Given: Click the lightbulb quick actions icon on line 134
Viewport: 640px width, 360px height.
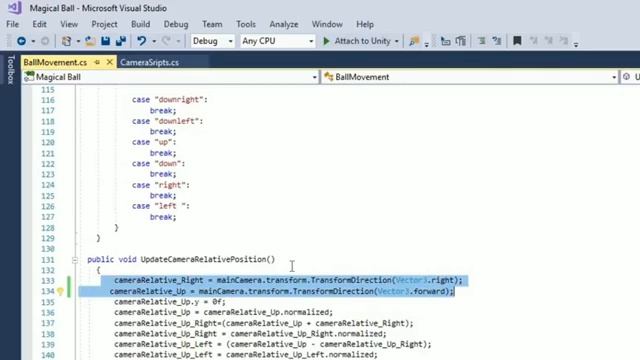Looking at the screenshot, I should point(60,291).
